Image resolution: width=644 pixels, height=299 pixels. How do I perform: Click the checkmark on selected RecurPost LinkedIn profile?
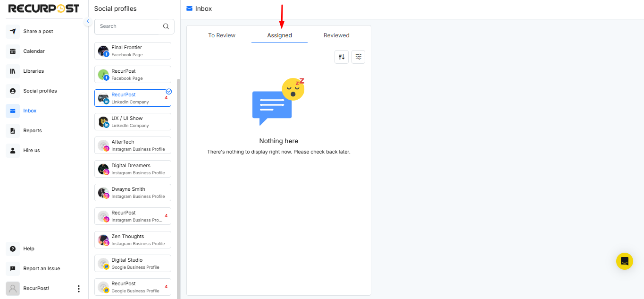tap(169, 91)
